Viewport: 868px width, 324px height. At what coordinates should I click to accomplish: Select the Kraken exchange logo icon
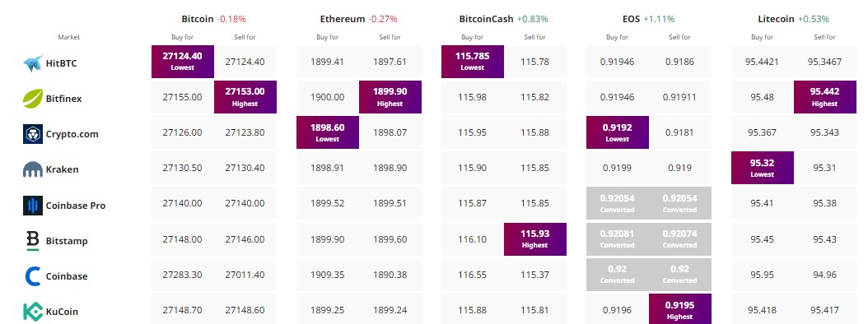point(33,169)
